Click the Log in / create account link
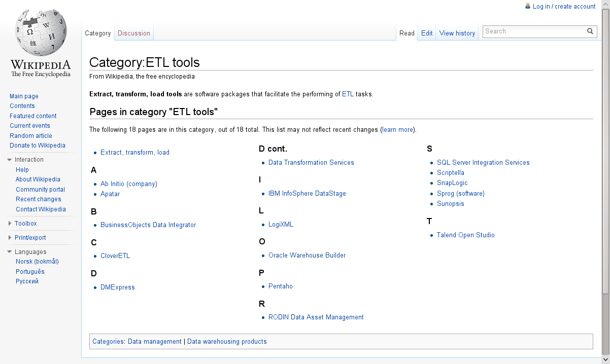The width and height of the screenshot is (610, 364). pyautogui.click(x=564, y=7)
